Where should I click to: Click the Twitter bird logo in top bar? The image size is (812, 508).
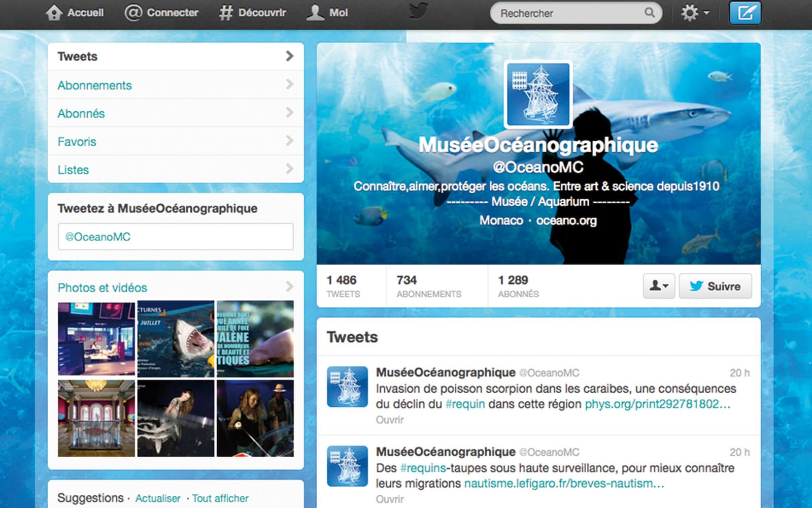418,11
